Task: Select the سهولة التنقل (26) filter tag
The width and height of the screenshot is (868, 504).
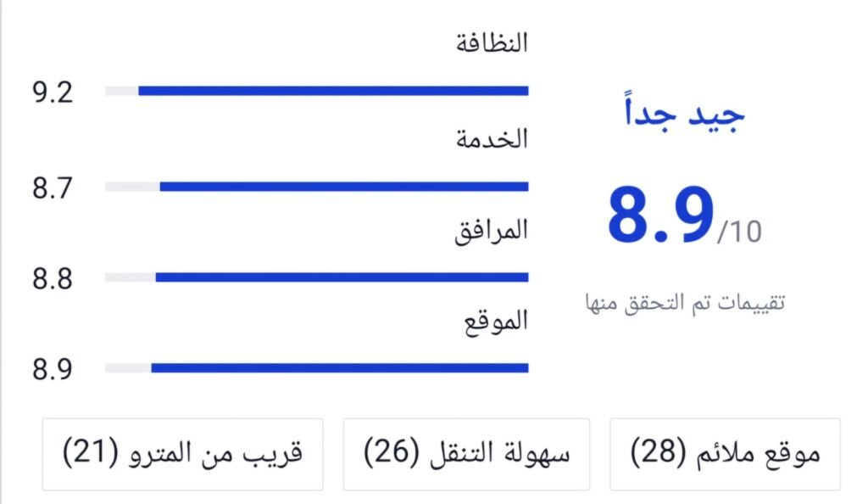Action: 466,454
